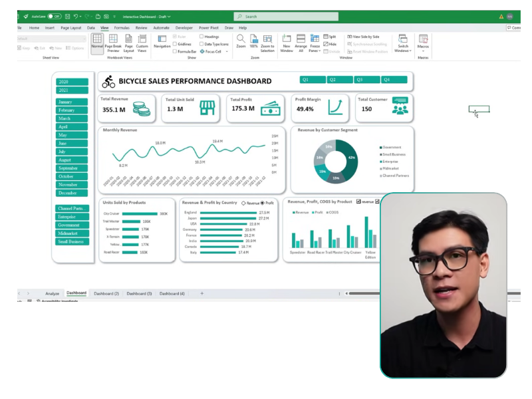
Task: Click the Zoom to Selection icon
Action: click(267, 39)
